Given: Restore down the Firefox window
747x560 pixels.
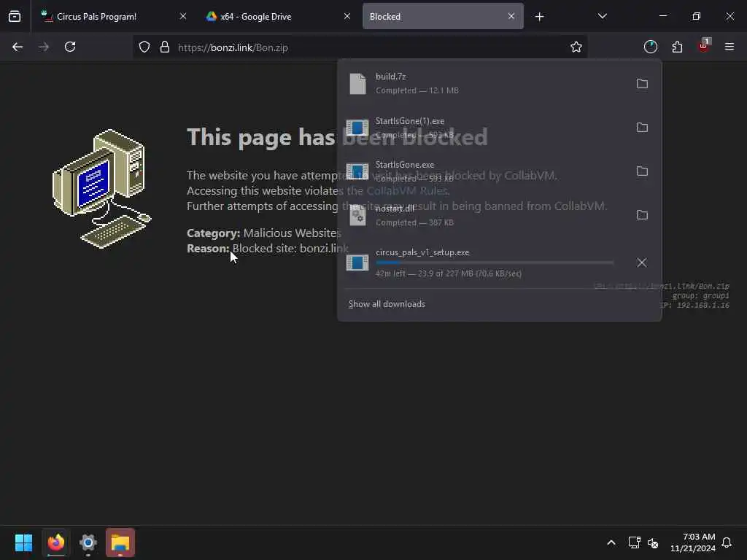Looking at the screenshot, I should click(697, 17).
